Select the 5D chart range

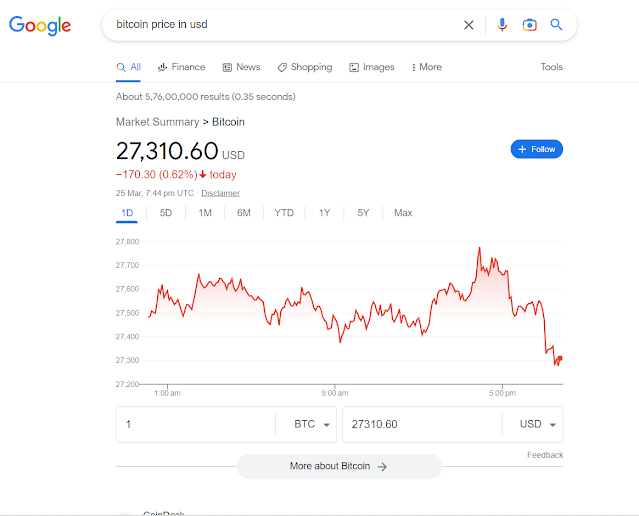(x=166, y=213)
